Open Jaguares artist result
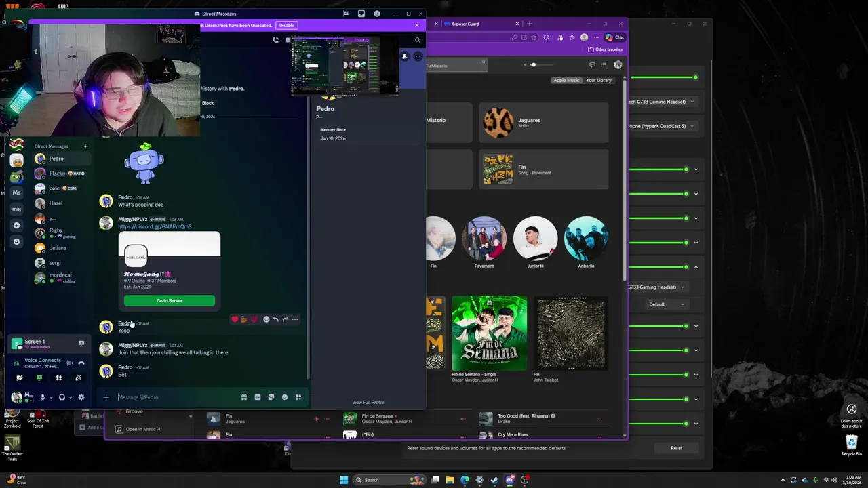The height and width of the screenshot is (488, 868). (544, 123)
